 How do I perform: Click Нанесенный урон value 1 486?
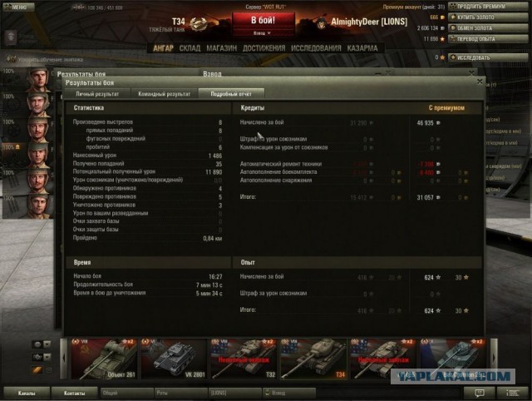click(x=215, y=156)
